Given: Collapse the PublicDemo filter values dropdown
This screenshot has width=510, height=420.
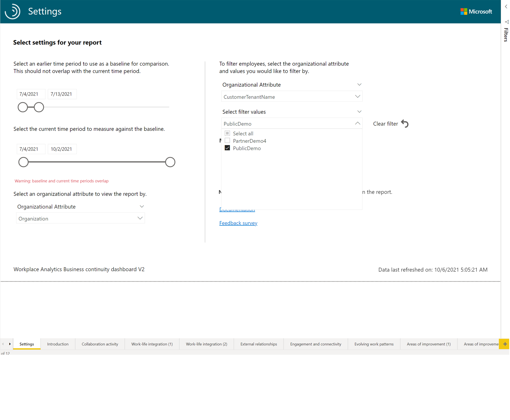Looking at the screenshot, I should click(292, 124).
